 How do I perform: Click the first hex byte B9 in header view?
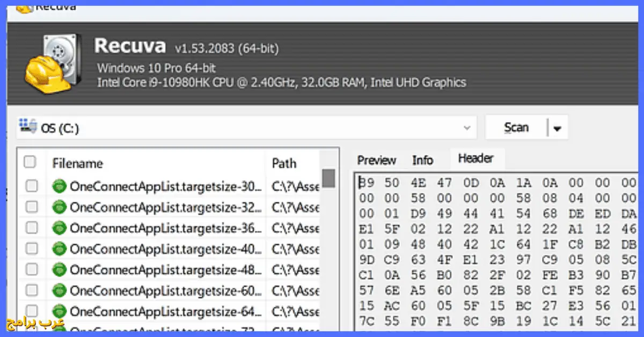366,183
